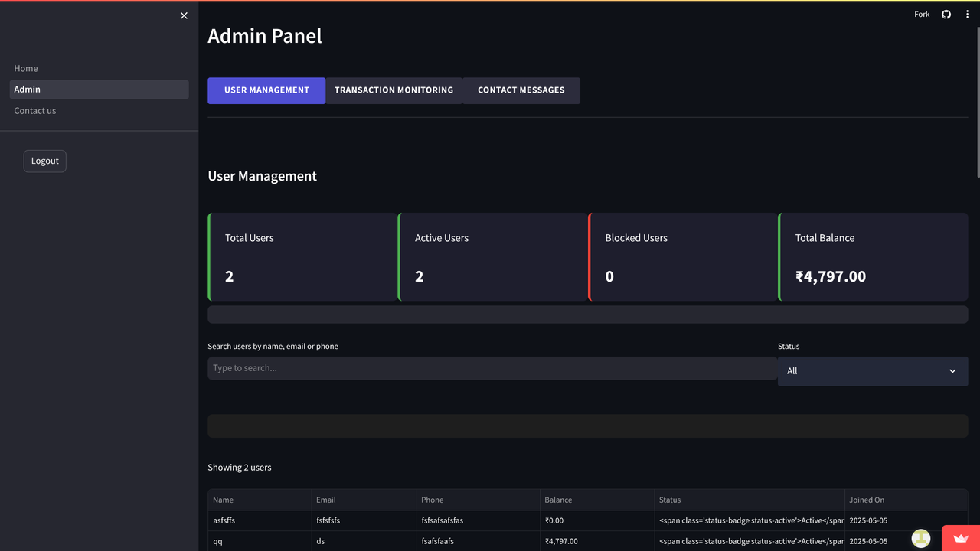Viewport: 980px width, 551px height.
Task: Click the red crown Streamlit badge
Action: click(x=961, y=538)
